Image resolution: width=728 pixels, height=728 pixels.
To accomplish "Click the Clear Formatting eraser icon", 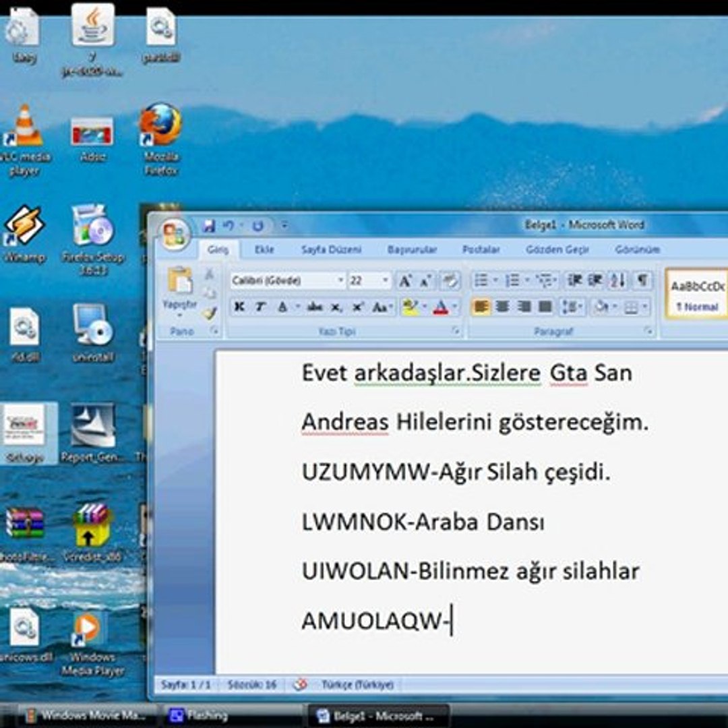I will point(450,280).
